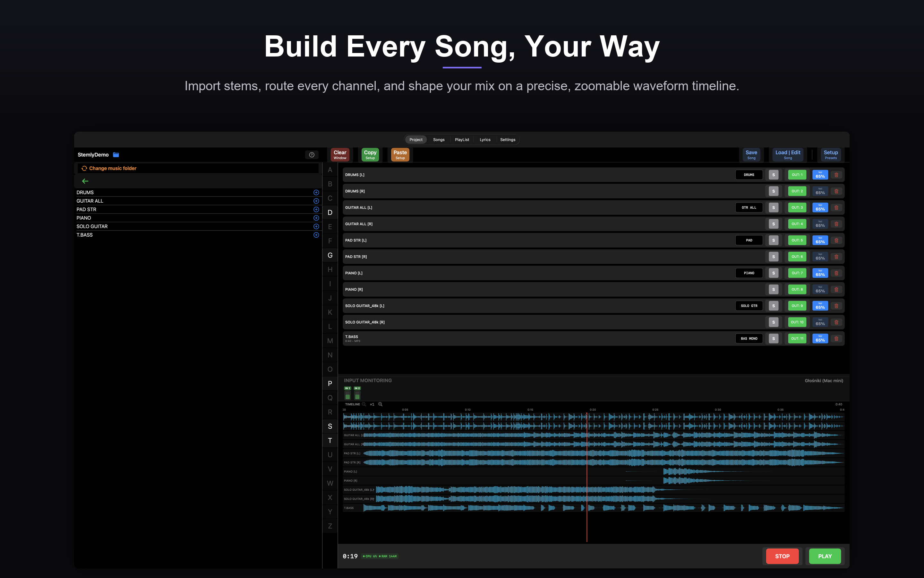
Task: Add T.BASS with its plus icon
Action: click(316, 235)
